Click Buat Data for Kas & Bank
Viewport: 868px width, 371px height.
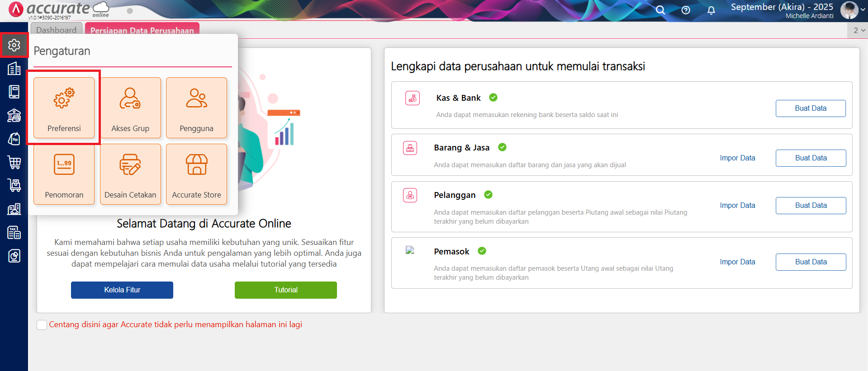810,108
